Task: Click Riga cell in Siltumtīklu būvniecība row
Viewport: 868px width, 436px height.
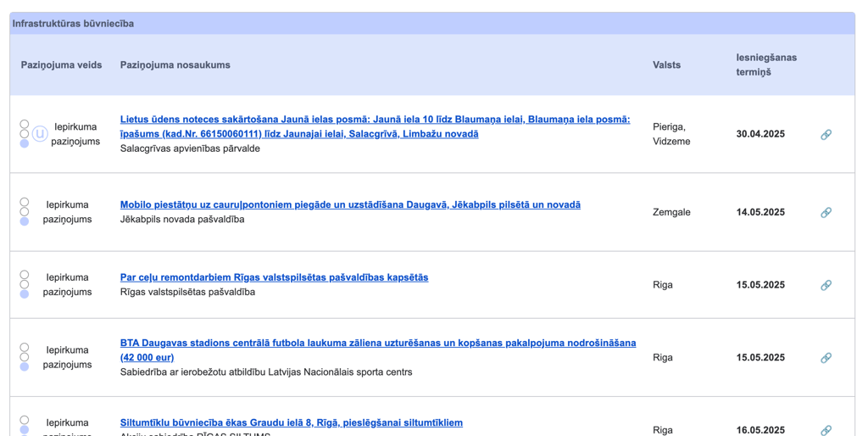Action: click(x=663, y=430)
